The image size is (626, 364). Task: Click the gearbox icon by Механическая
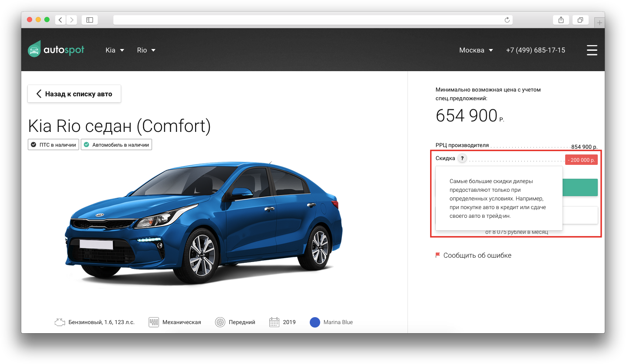click(x=154, y=322)
